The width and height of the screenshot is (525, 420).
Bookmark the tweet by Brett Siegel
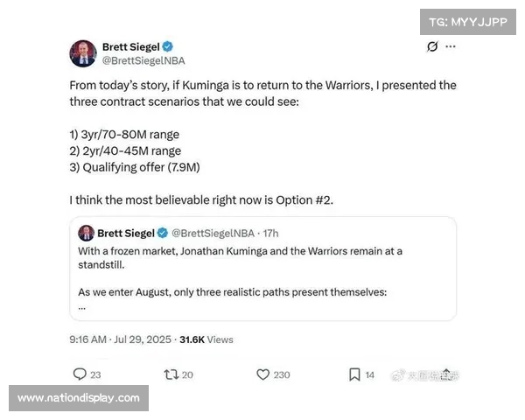coord(354,374)
